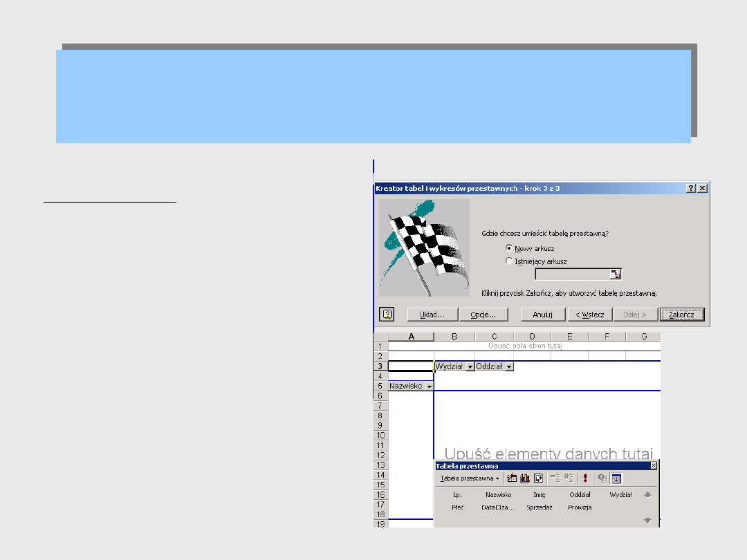Expand the Nazwisko field dropdown arrow
This screenshot has width=747, height=560.
click(x=429, y=386)
